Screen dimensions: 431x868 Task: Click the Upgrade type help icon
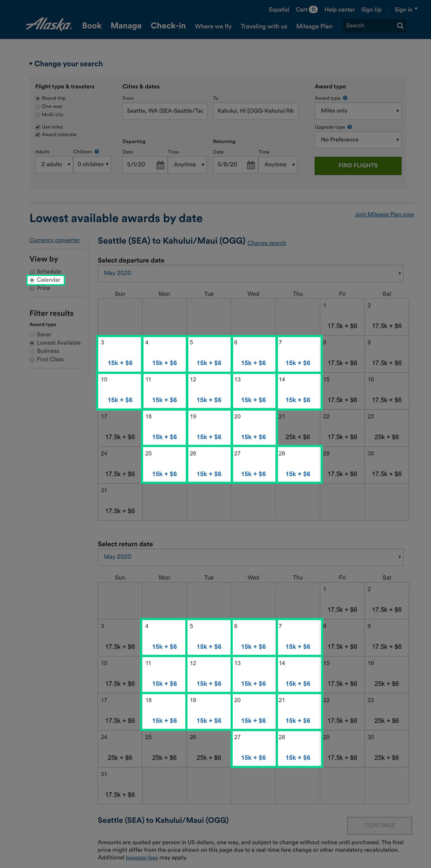point(350,127)
